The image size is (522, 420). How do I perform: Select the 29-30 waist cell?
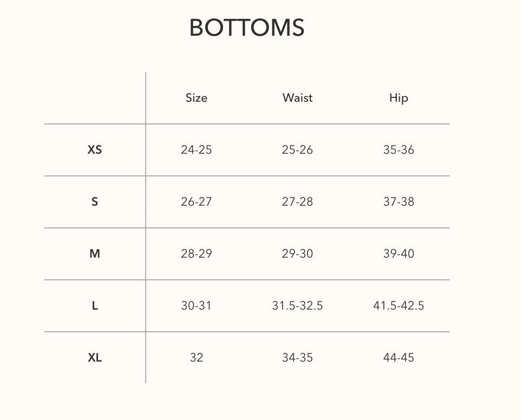298,254
